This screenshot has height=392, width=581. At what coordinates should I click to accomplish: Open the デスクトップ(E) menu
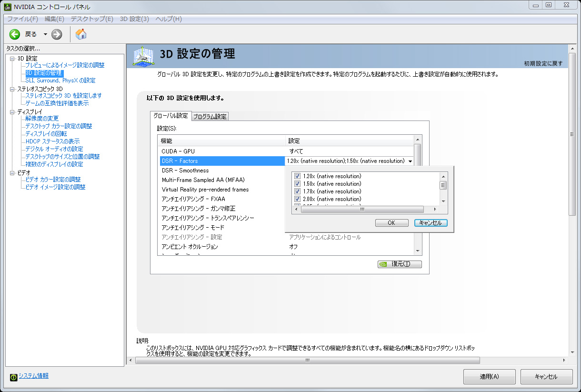point(92,19)
